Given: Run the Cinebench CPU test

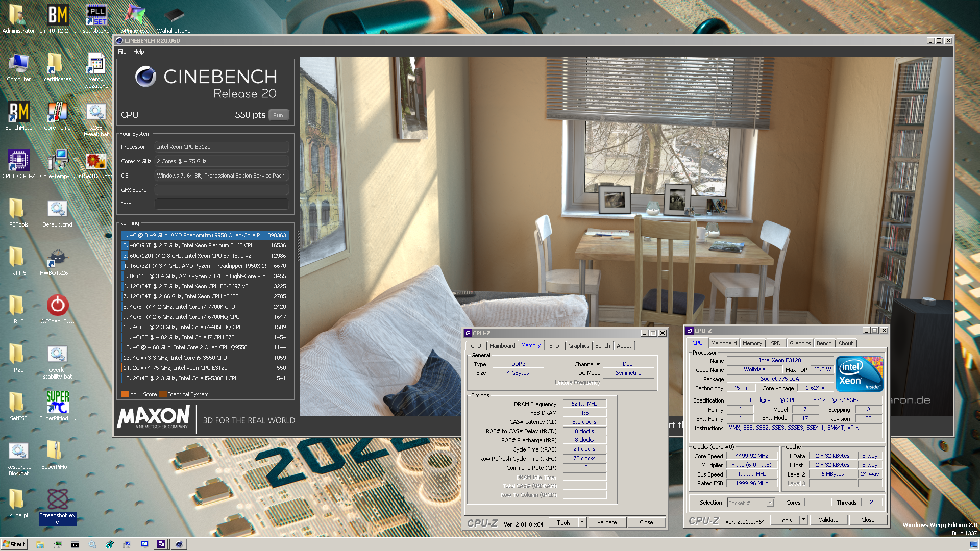Looking at the screenshot, I should 278,115.
